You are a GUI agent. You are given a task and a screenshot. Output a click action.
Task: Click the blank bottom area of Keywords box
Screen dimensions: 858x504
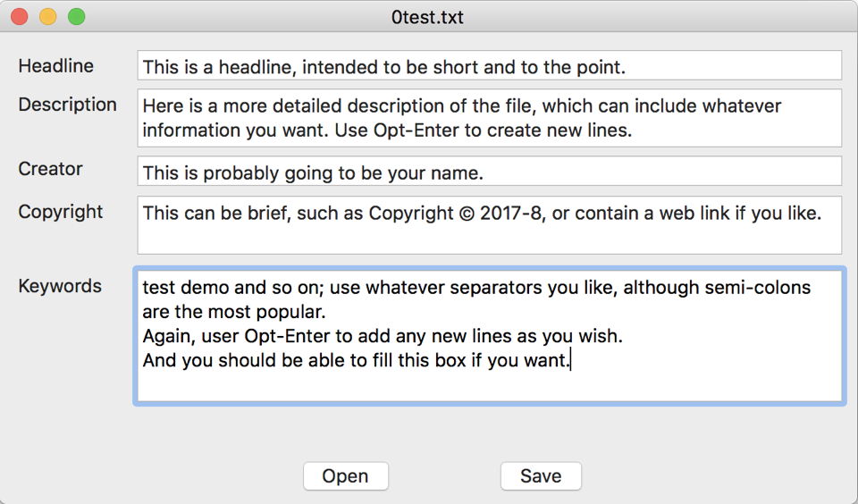pyautogui.click(x=489, y=387)
